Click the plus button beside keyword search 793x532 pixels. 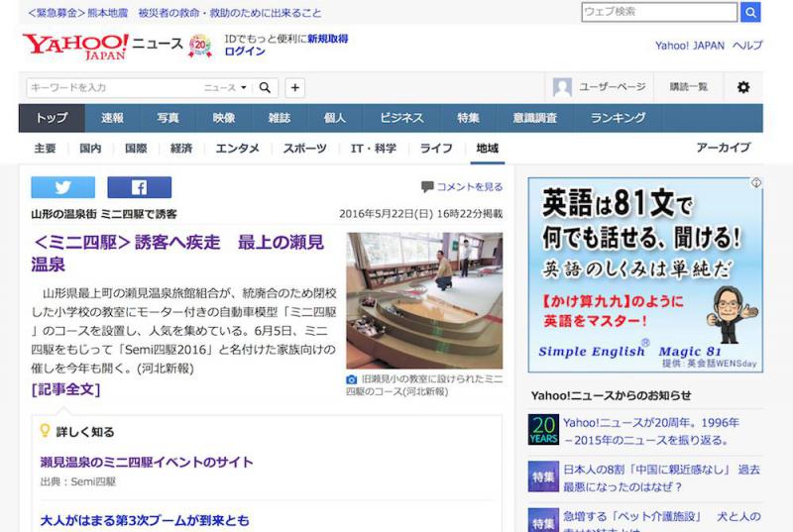pos(294,87)
